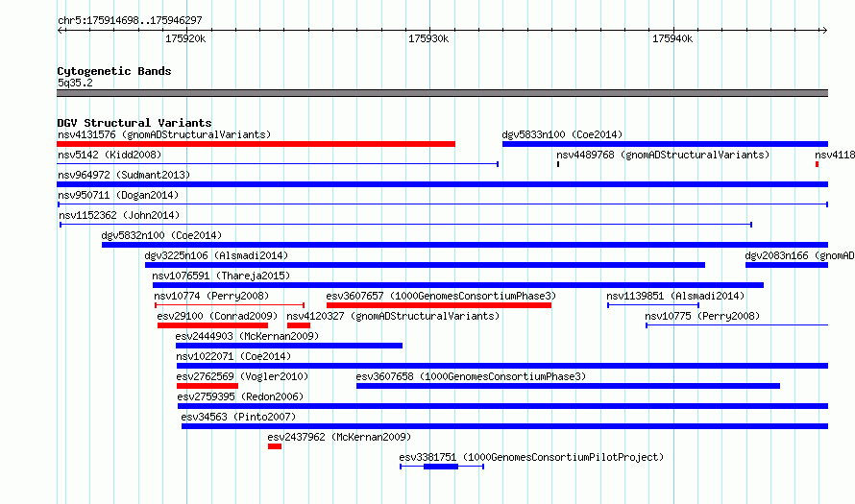Click the nsv10775 thin blue line feature
This screenshot has height=504, width=855.
[737, 325]
